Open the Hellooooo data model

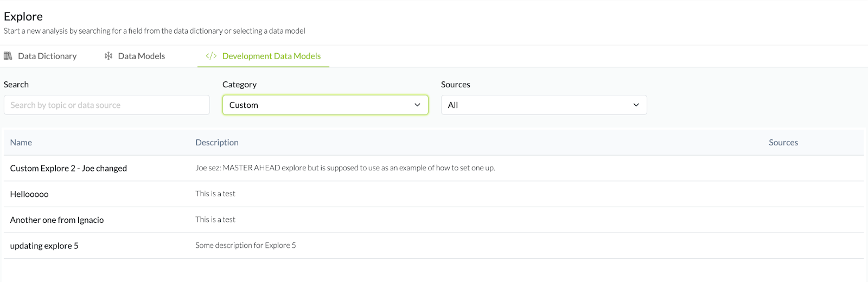pos(29,194)
